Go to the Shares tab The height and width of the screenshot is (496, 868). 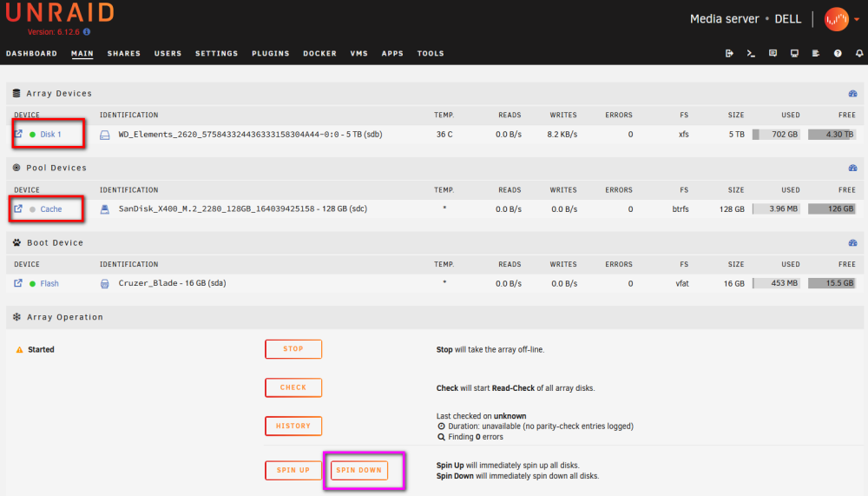point(124,54)
